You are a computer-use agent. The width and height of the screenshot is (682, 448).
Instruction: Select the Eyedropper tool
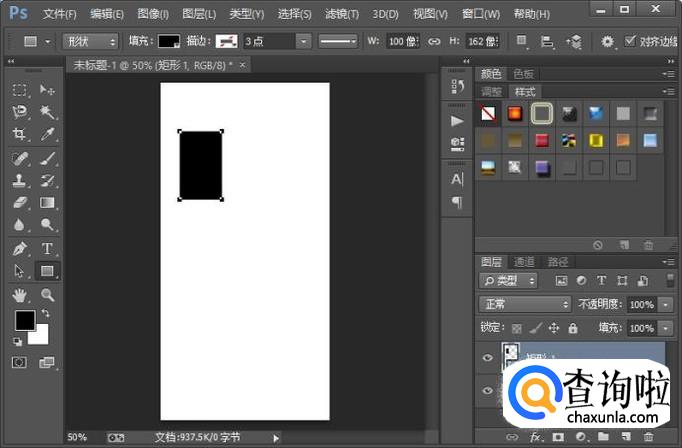coord(47,134)
